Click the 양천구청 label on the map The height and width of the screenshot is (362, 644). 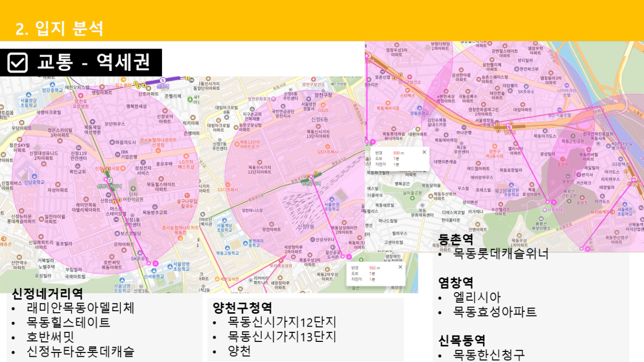323,95
